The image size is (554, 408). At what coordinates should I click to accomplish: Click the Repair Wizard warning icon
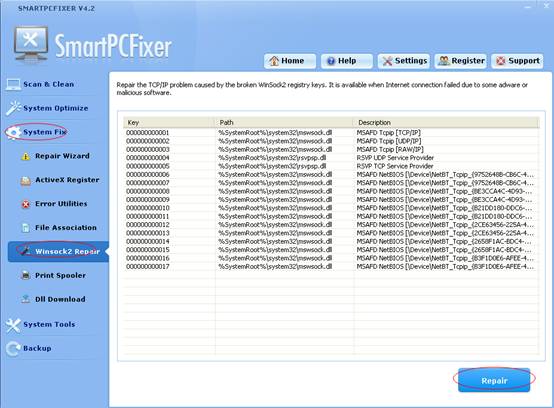coord(25,156)
